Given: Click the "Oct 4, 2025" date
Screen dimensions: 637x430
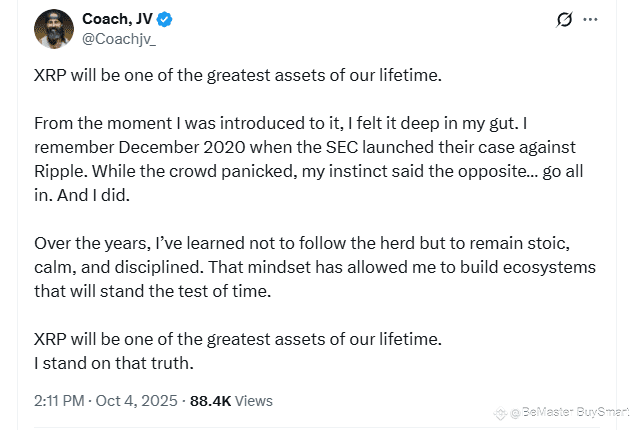Looking at the screenshot, I should [x=139, y=400].
